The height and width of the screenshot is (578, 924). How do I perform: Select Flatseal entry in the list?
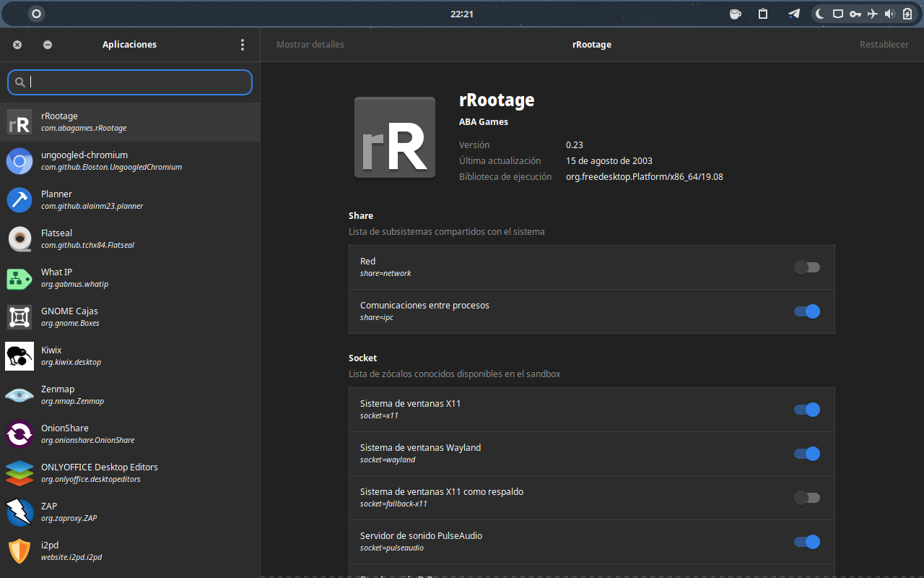[130, 239]
